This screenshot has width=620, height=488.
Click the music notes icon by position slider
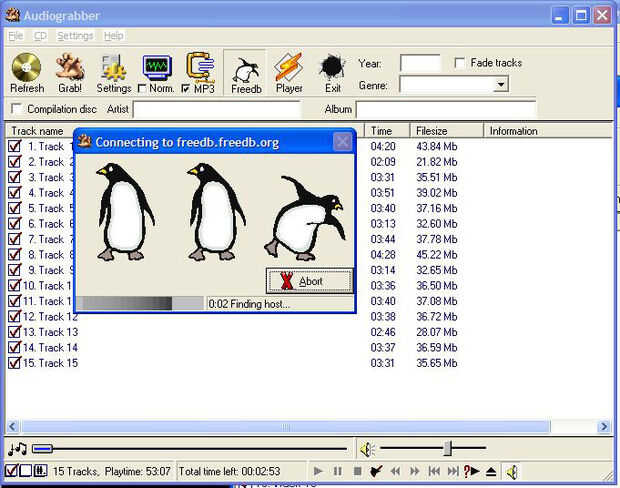tap(18, 449)
